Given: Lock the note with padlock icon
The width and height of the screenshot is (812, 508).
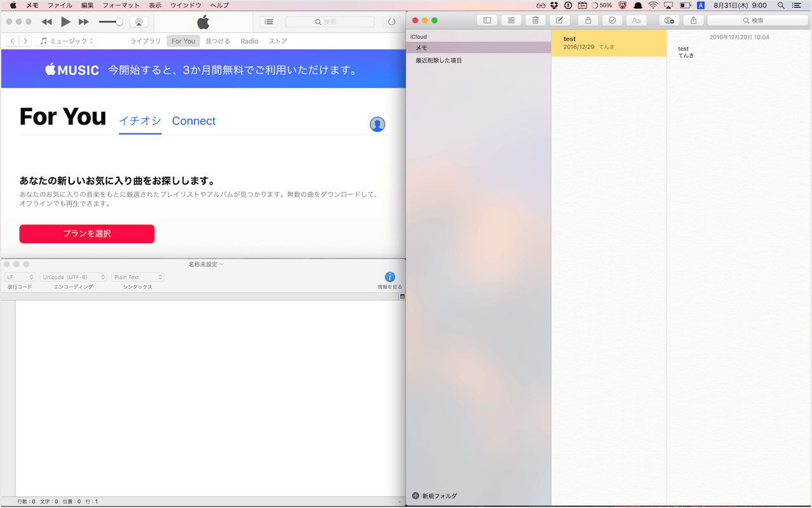Looking at the screenshot, I should [588, 20].
